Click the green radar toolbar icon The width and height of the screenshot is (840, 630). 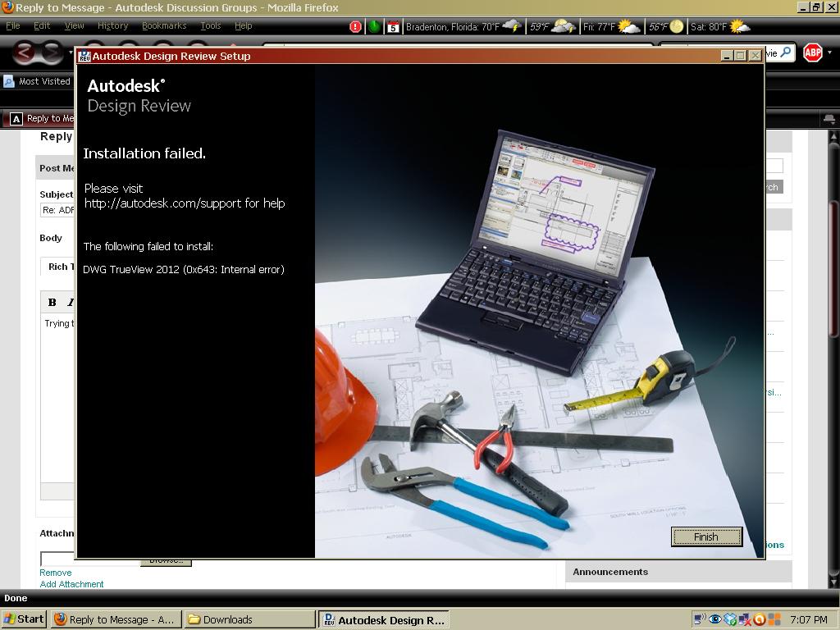coord(374,26)
